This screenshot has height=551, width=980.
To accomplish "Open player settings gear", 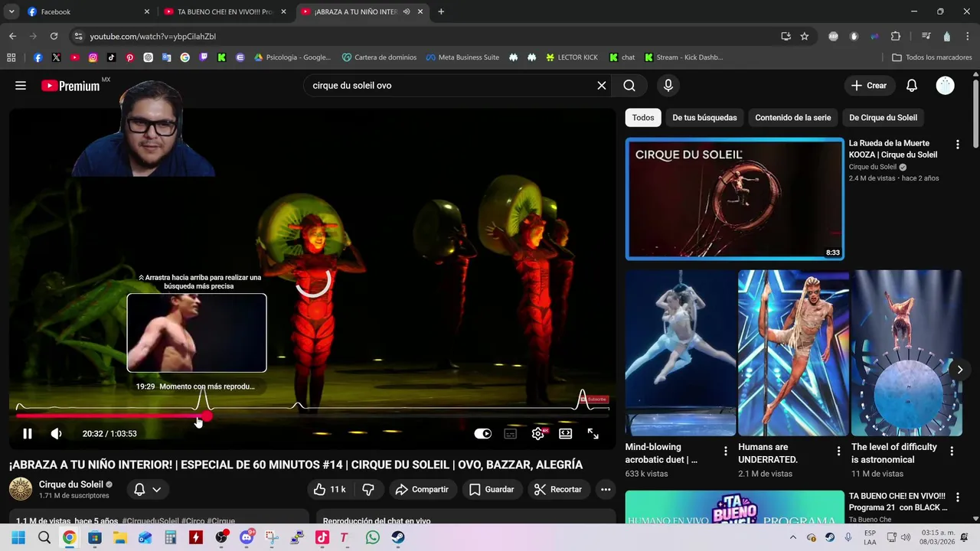I will point(538,434).
